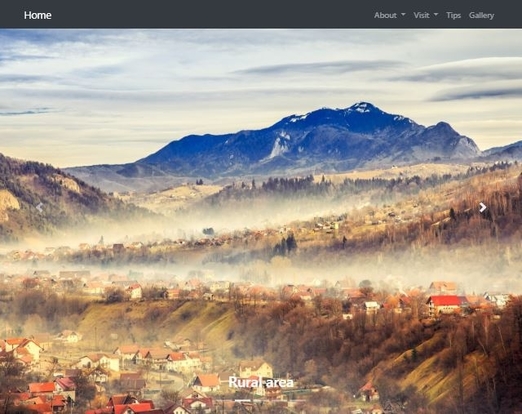
Task: Open the About dropdown menu
Action: [x=389, y=15]
